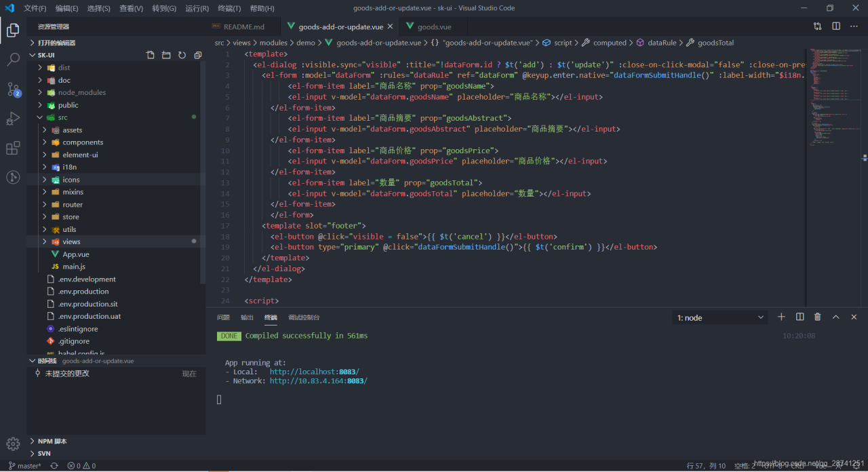The height and width of the screenshot is (472, 868).
Task: Open Source Control view with badge
Action: 13,90
